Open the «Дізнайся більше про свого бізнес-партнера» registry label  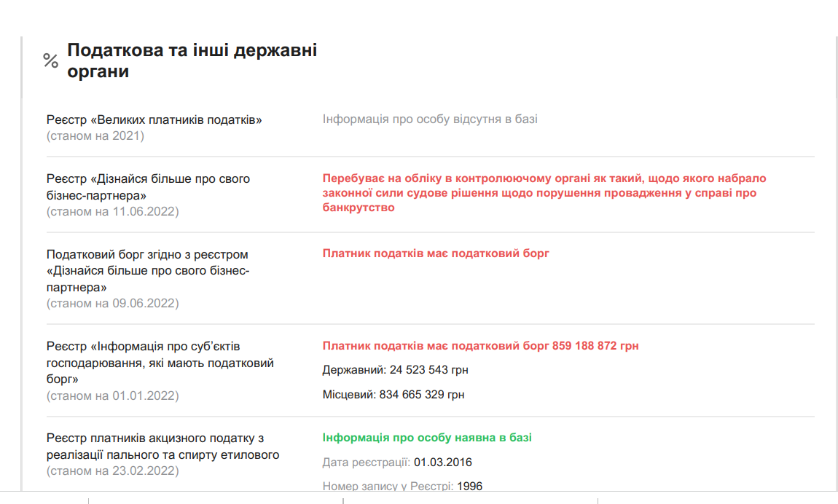tap(148, 187)
